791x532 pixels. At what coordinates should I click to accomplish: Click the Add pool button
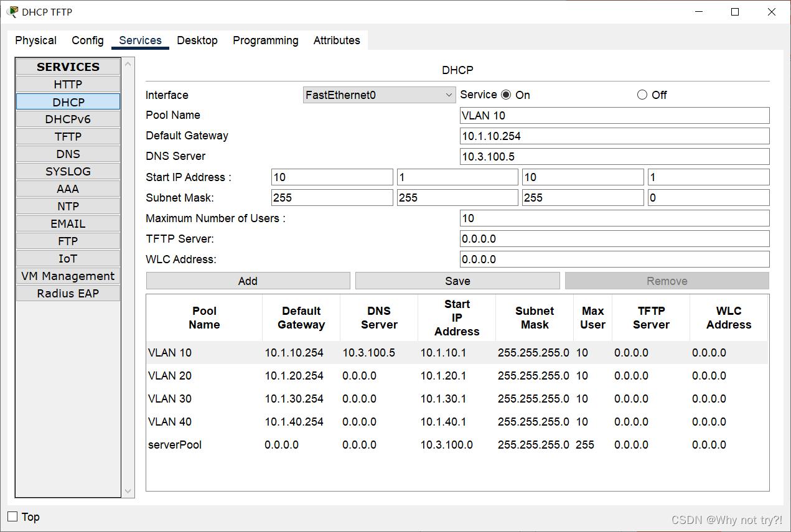(x=248, y=281)
